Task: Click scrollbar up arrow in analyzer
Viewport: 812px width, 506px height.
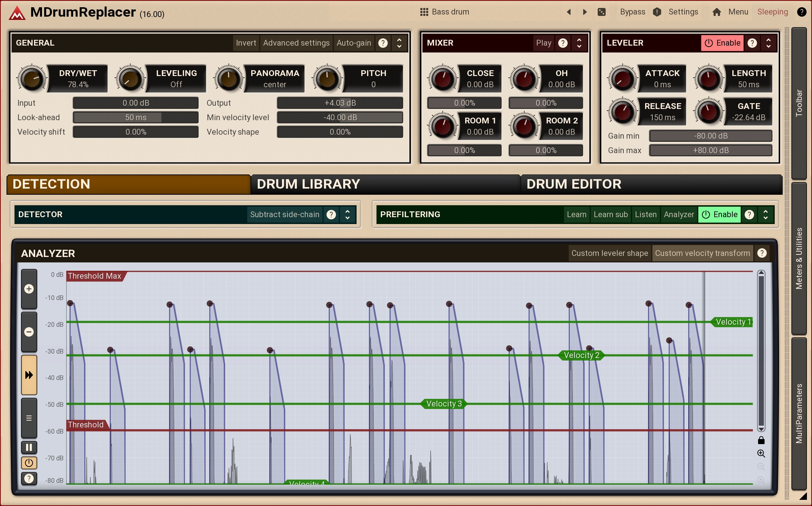Action: (761, 273)
